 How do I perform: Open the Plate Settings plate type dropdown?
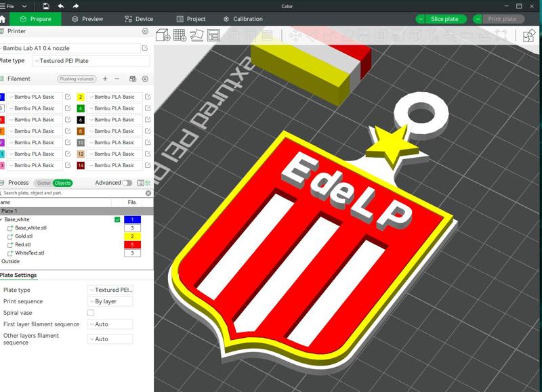point(110,290)
